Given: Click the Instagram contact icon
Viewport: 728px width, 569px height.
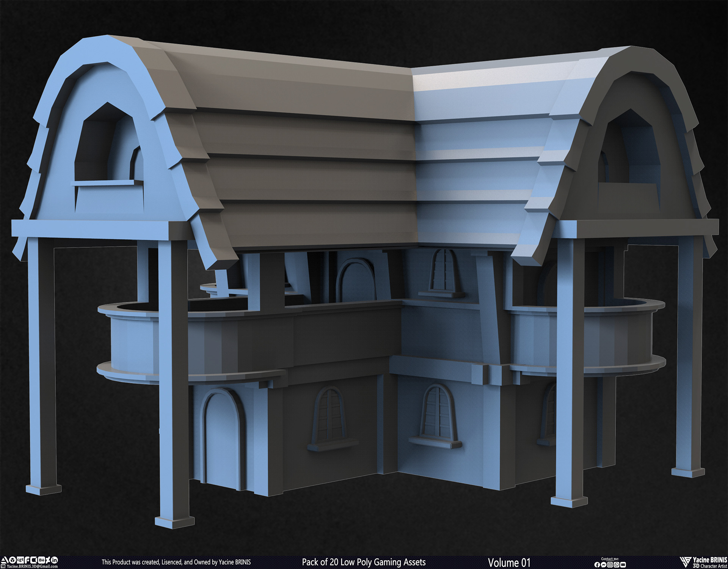Looking at the screenshot, I should tap(610, 565).
